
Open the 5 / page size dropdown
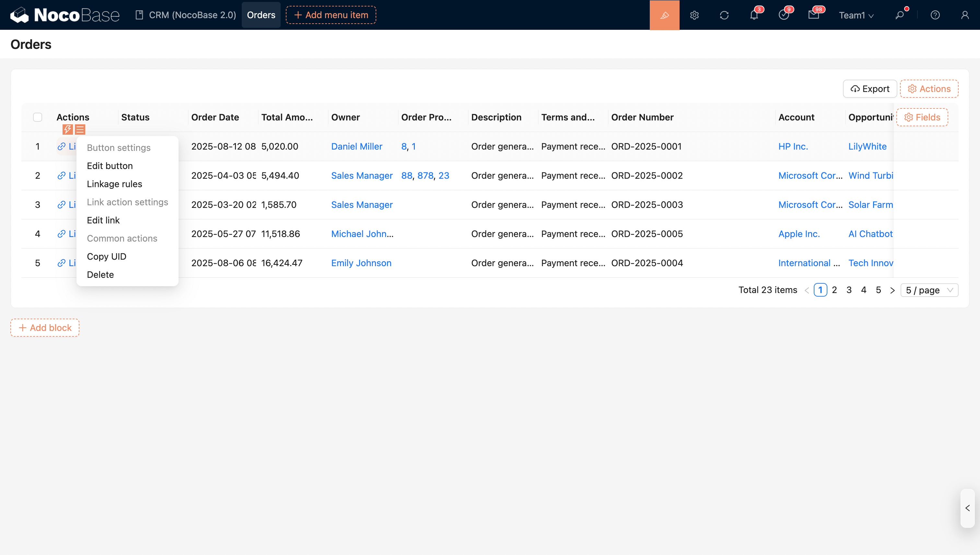pos(929,290)
